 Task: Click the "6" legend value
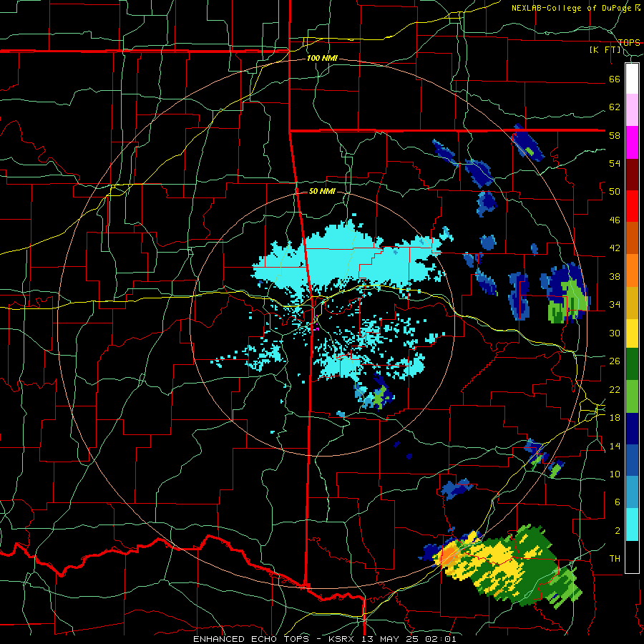pyautogui.click(x=617, y=502)
